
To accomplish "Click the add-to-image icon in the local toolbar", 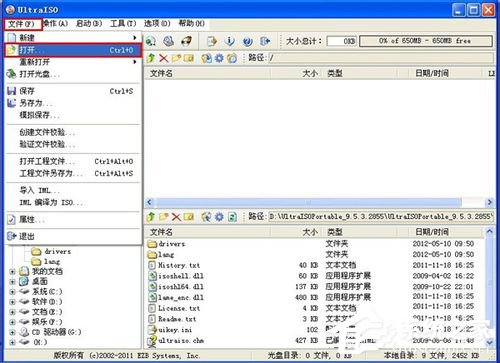I will [206, 217].
